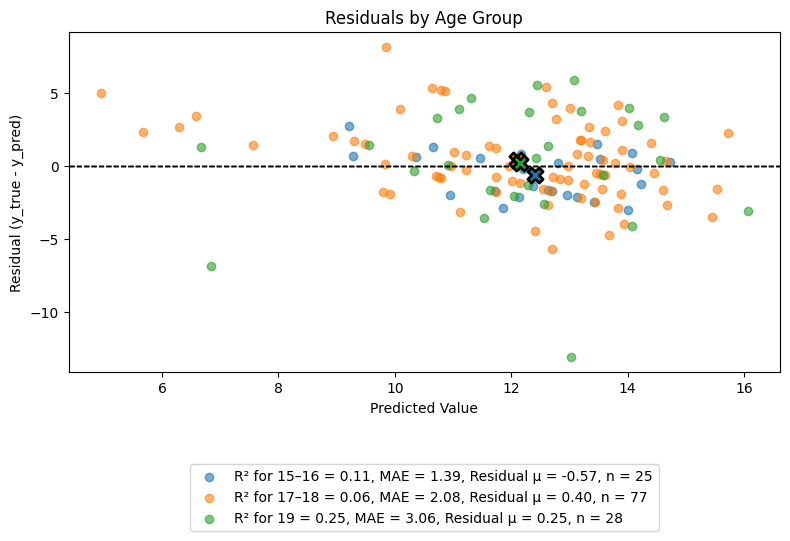
Task: Click the orange legend dot for 17–18
Action: 209,498
